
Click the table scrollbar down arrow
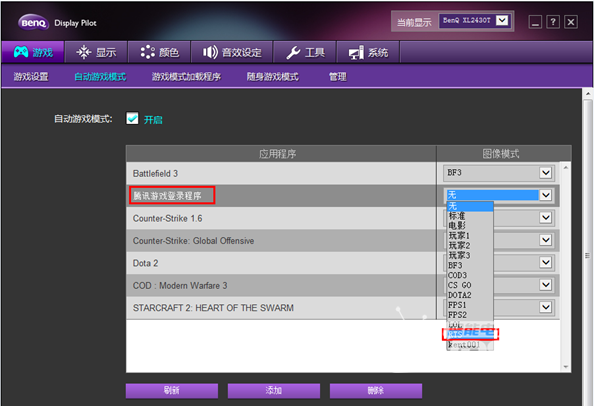(x=566, y=367)
